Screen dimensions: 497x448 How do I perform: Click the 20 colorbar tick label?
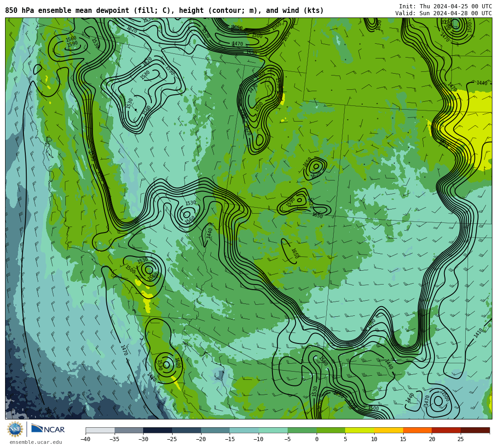coord(432,439)
